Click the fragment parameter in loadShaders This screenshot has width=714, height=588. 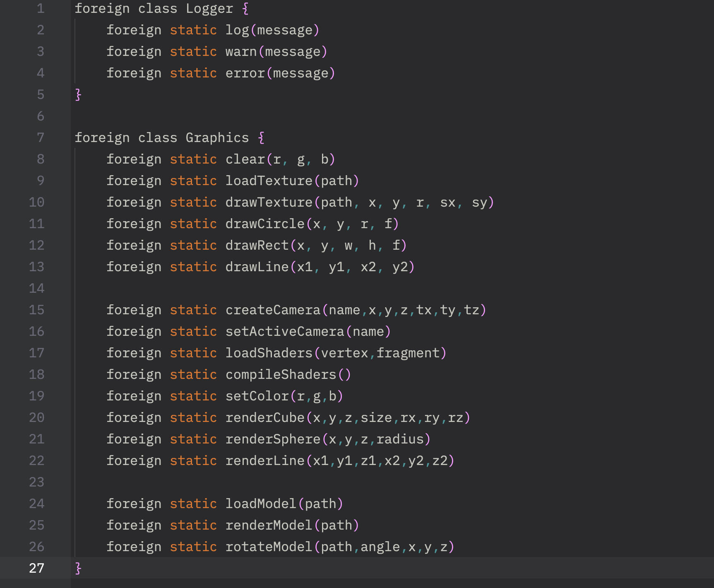(408, 353)
